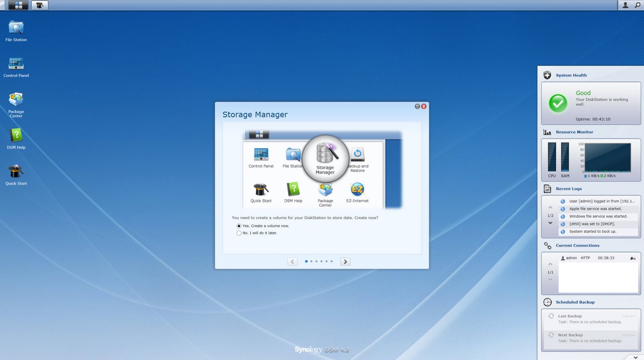This screenshot has width=644, height=360.
Task: Jump to the last wizard page dot
Action: [x=332, y=261]
